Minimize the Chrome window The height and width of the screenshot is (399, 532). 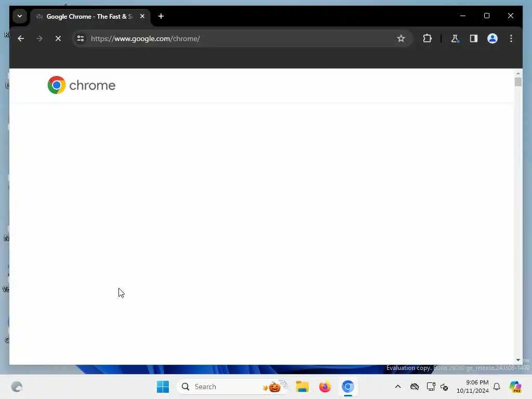(x=463, y=16)
